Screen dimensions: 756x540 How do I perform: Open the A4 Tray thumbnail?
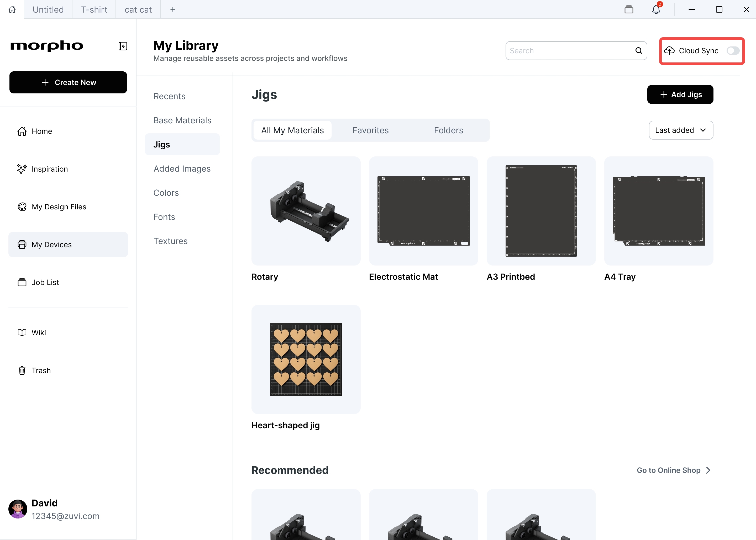[659, 211]
